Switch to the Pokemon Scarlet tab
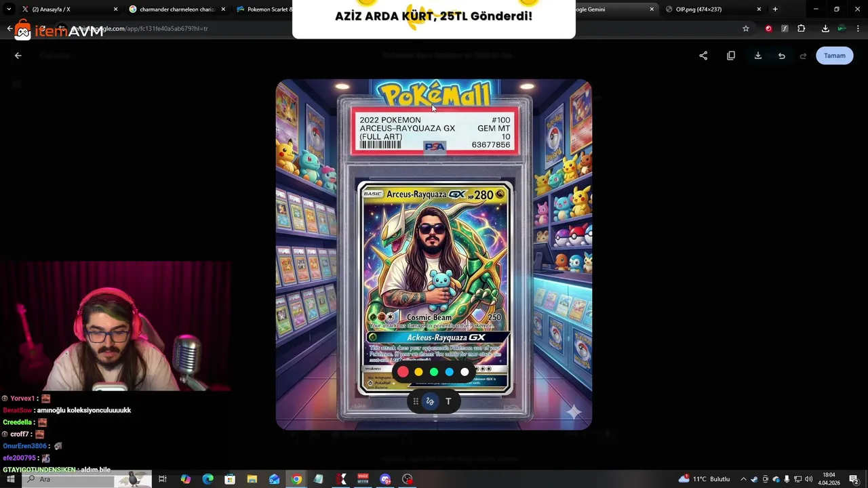Screen dimensions: 868x488 point(262,9)
